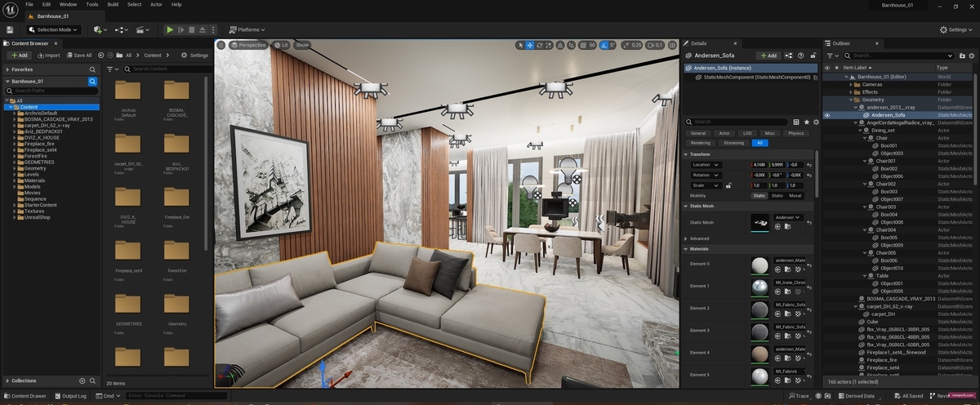Switch to the Physics filter tab in Details
Image resolution: width=980 pixels, height=405 pixels.
(x=795, y=132)
